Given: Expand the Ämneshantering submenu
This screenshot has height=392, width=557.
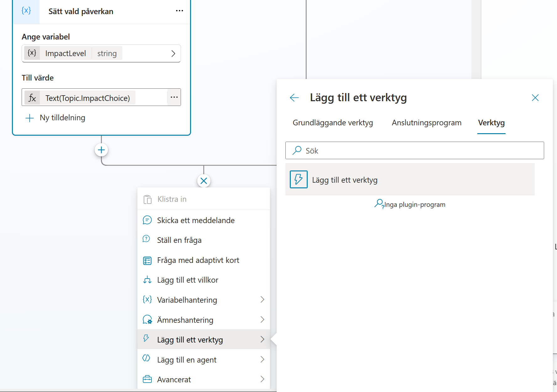Looking at the screenshot, I should click(204, 320).
